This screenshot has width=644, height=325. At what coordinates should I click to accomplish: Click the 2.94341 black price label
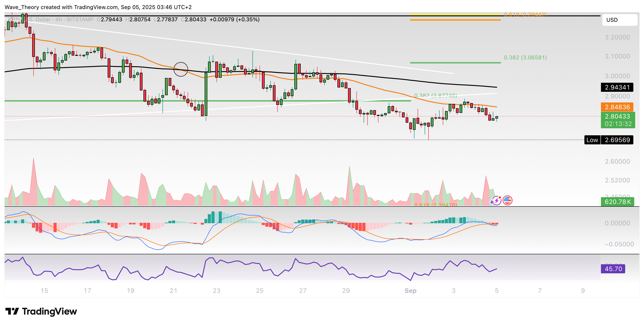click(x=617, y=87)
